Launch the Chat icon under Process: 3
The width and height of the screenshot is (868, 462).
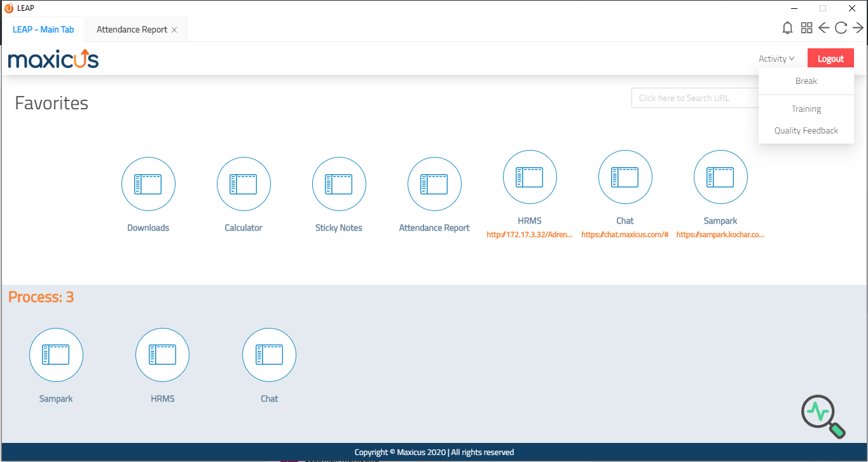pos(269,355)
